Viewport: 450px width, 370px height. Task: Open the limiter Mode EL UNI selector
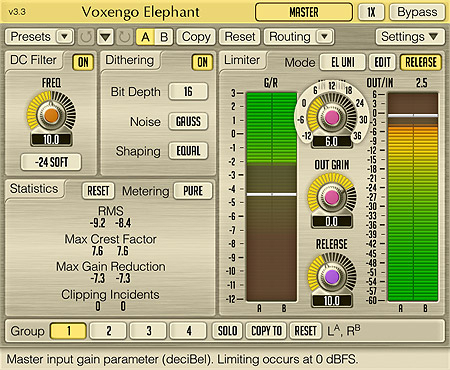[x=343, y=62]
